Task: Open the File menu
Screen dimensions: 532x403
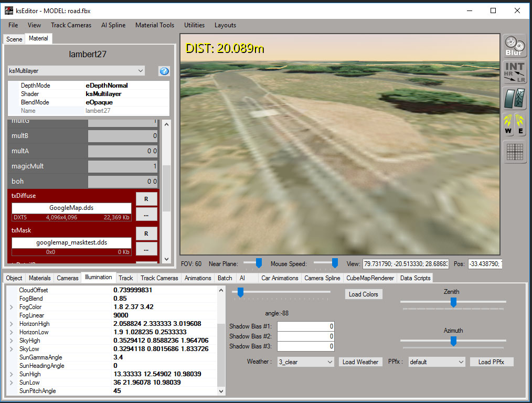Action: [x=13, y=25]
